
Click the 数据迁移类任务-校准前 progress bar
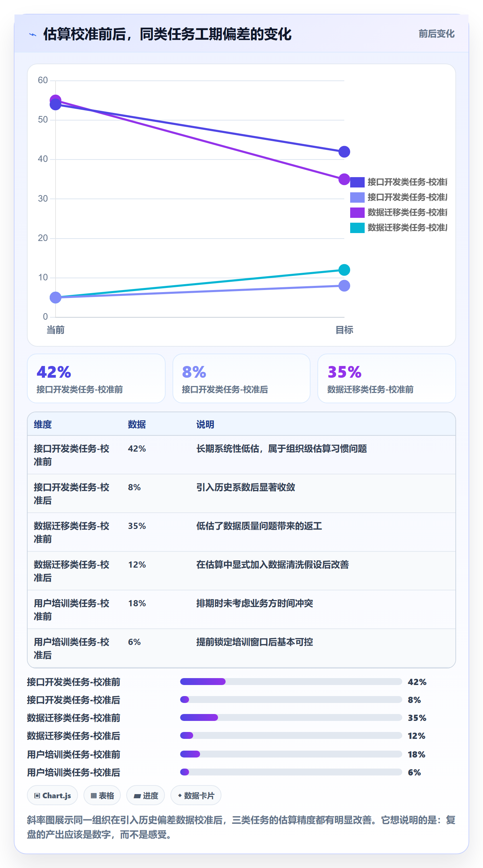coord(291,717)
